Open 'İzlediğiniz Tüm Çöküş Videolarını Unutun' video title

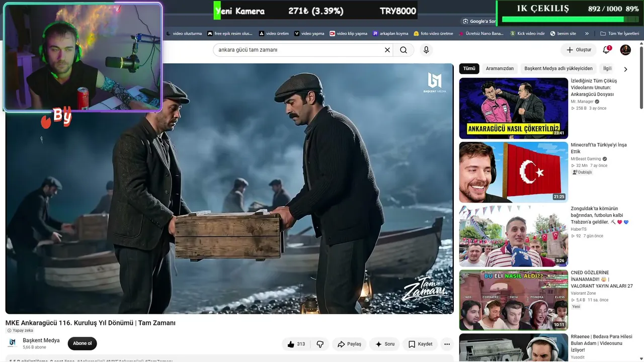click(595, 87)
